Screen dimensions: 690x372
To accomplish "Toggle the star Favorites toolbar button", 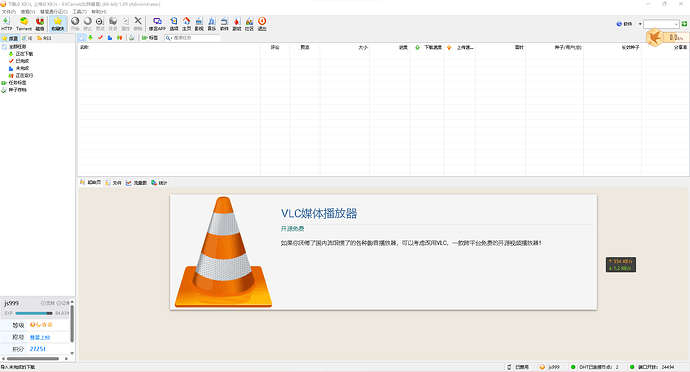I will tap(58, 24).
